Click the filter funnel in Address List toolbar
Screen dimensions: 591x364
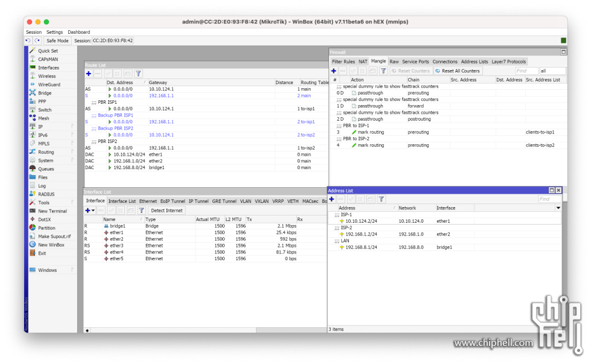tap(381, 199)
